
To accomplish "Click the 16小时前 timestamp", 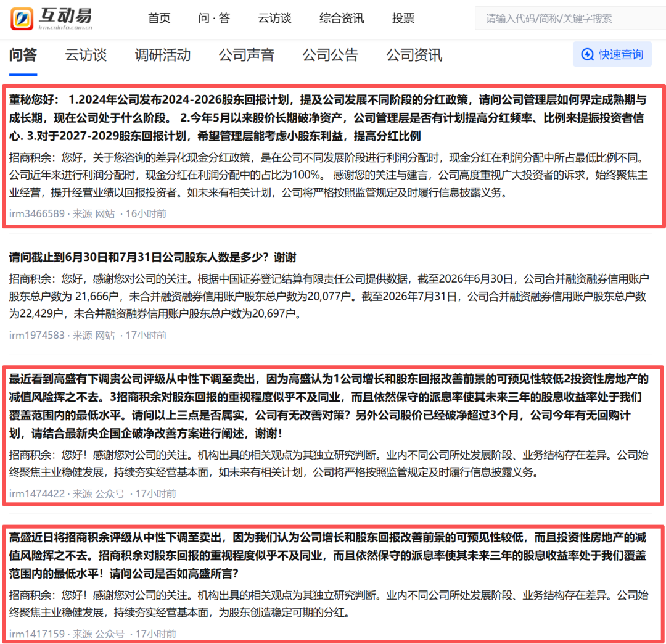I will tap(146, 213).
